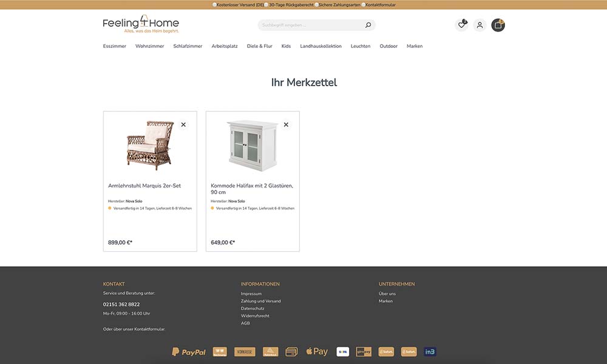
Task: Open the Impressum footer link
Action: [251, 294]
